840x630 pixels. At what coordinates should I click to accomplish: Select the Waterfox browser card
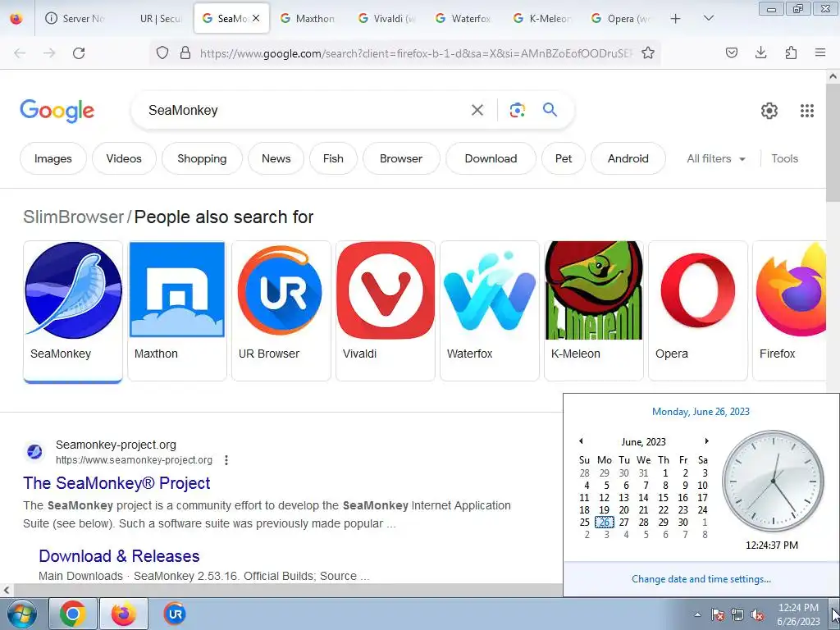(x=490, y=311)
